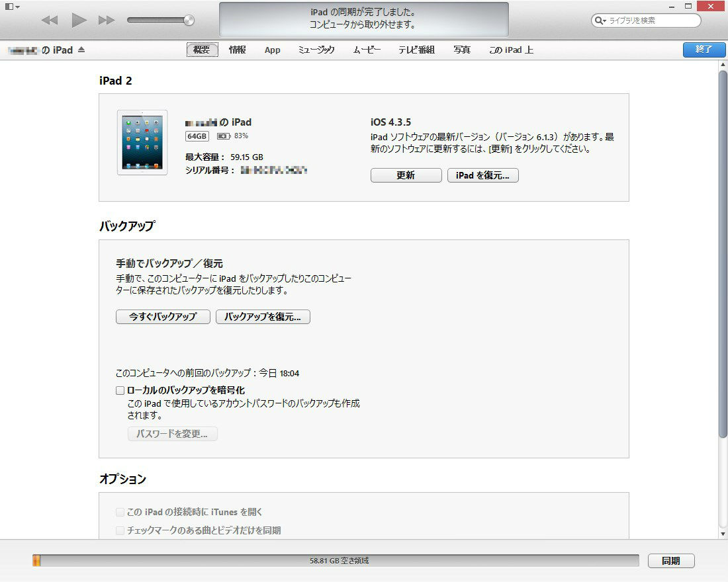Click the scrollbar down arrow
The image size is (728, 582).
722,533
